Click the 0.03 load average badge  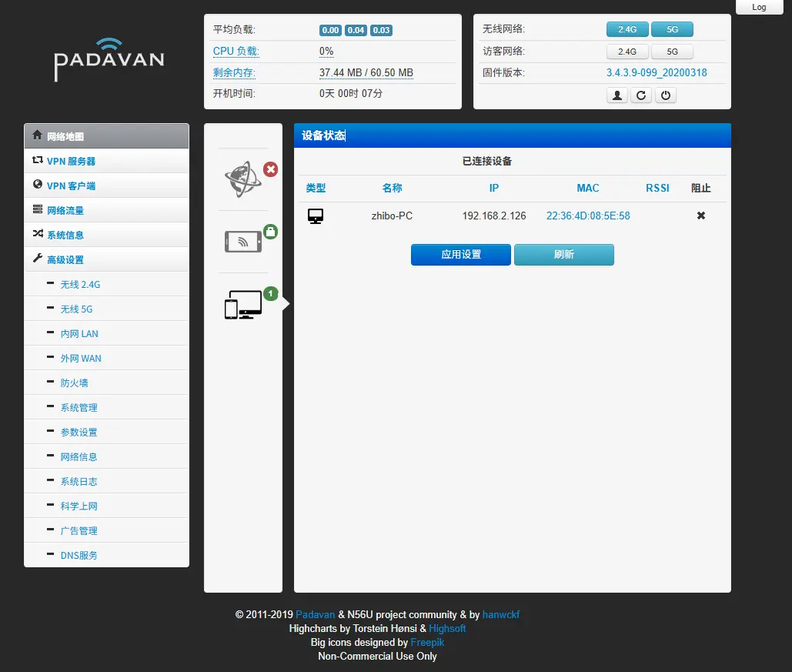point(381,30)
